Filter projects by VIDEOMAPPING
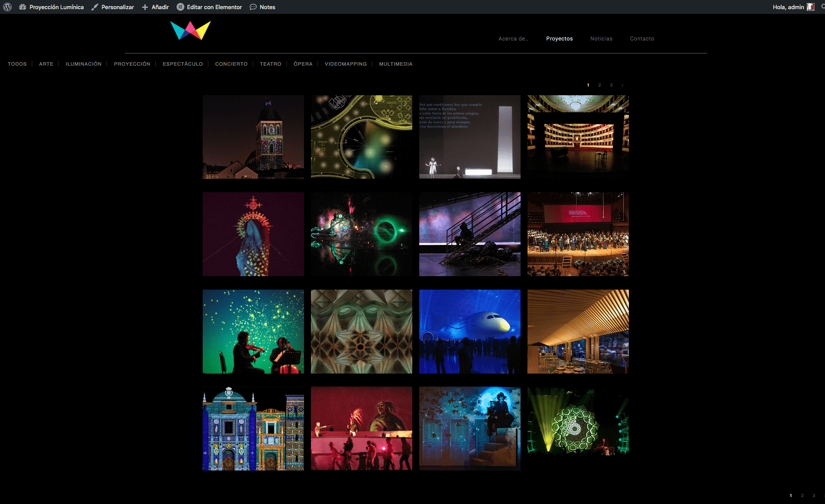 (345, 64)
